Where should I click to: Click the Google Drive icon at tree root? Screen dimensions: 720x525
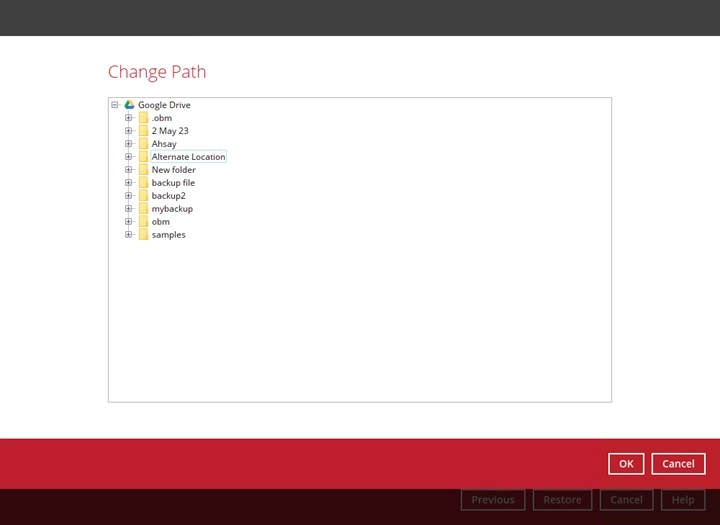(129, 105)
